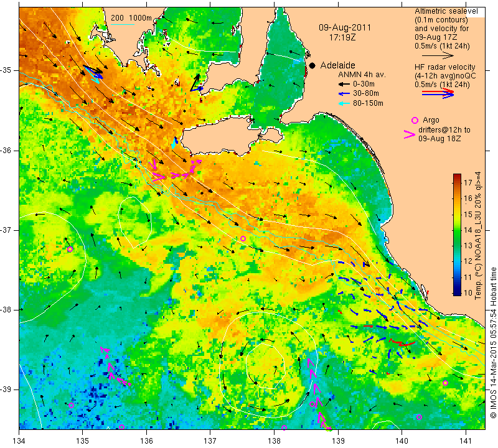The width and height of the screenshot is (498, 448).
Task: Click magenta drifter track south of Kangaroo Island
Action: click(x=176, y=172)
